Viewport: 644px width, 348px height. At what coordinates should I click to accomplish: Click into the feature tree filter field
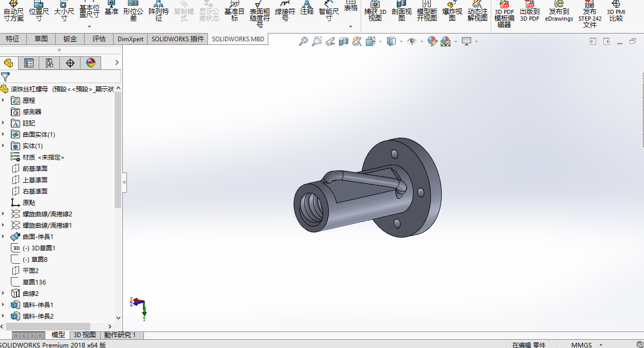tap(65, 76)
